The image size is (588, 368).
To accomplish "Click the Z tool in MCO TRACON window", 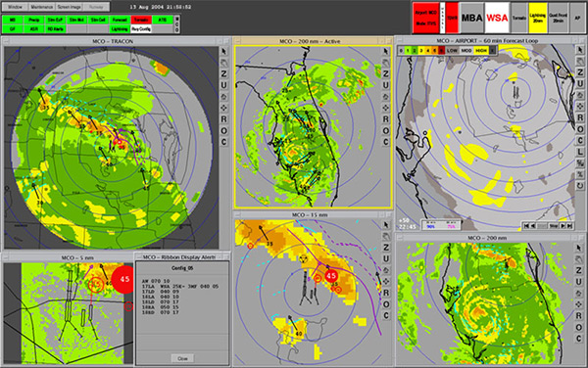I will (x=223, y=74).
